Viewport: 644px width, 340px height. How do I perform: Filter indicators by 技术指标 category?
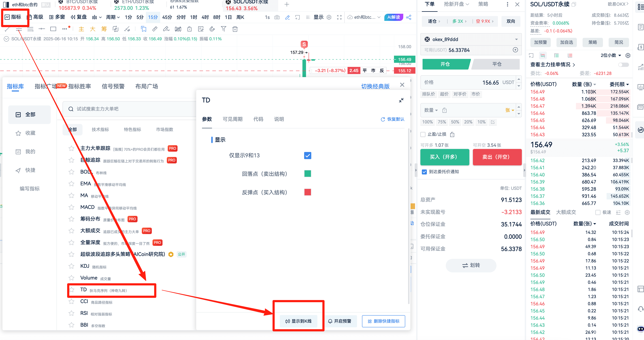tap(100, 129)
